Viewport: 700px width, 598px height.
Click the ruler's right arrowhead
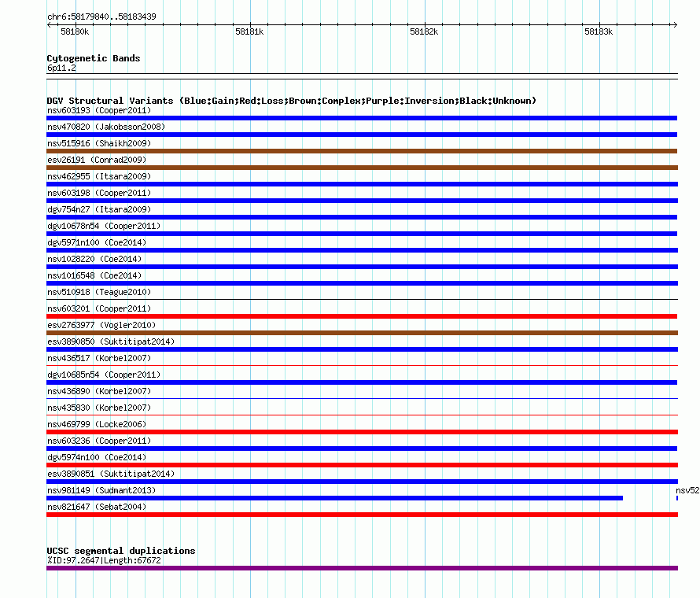point(675,25)
